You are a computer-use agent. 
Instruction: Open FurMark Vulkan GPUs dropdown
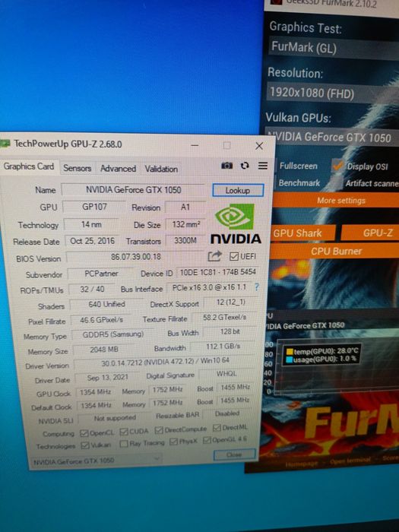332,138
